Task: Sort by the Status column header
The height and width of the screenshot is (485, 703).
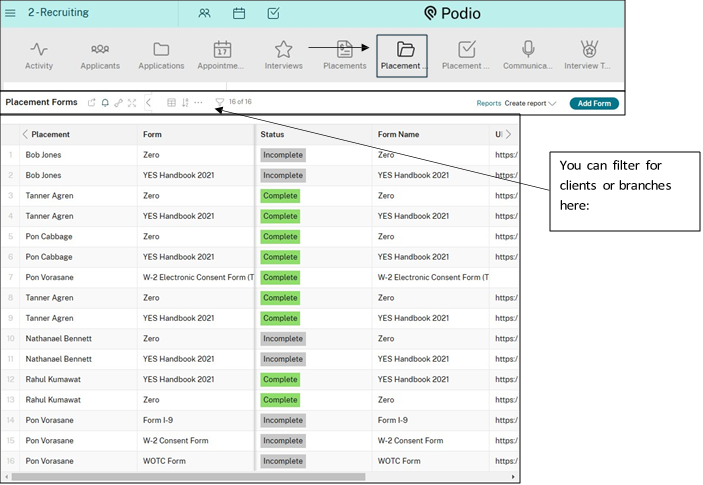Action: pyautogui.click(x=272, y=134)
